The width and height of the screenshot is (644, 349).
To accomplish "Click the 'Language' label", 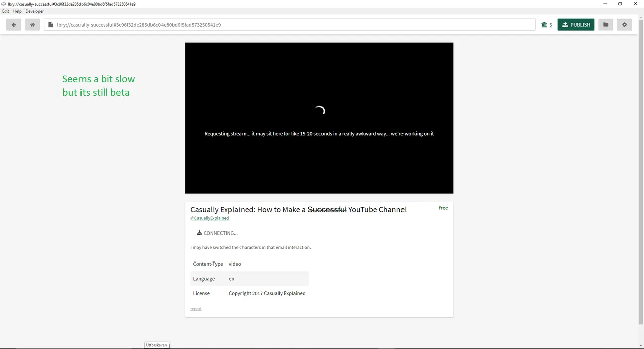I will tap(204, 279).
